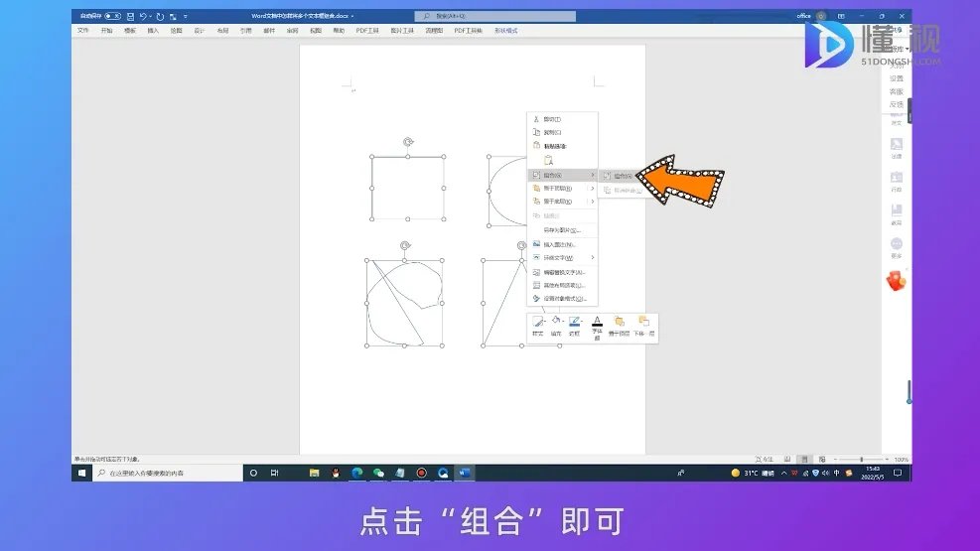Click mini toolbar Send Backward icon
The image size is (980, 551).
pos(643,321)
